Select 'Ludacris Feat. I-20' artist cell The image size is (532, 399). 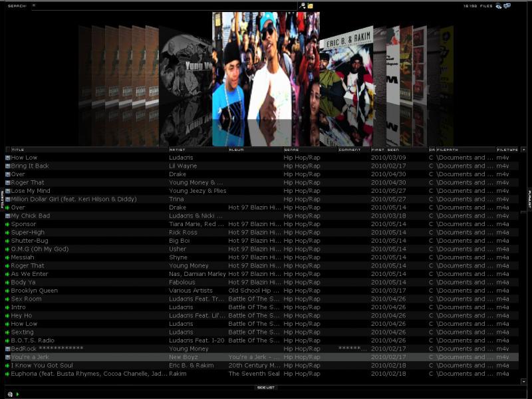pos(196,340)
